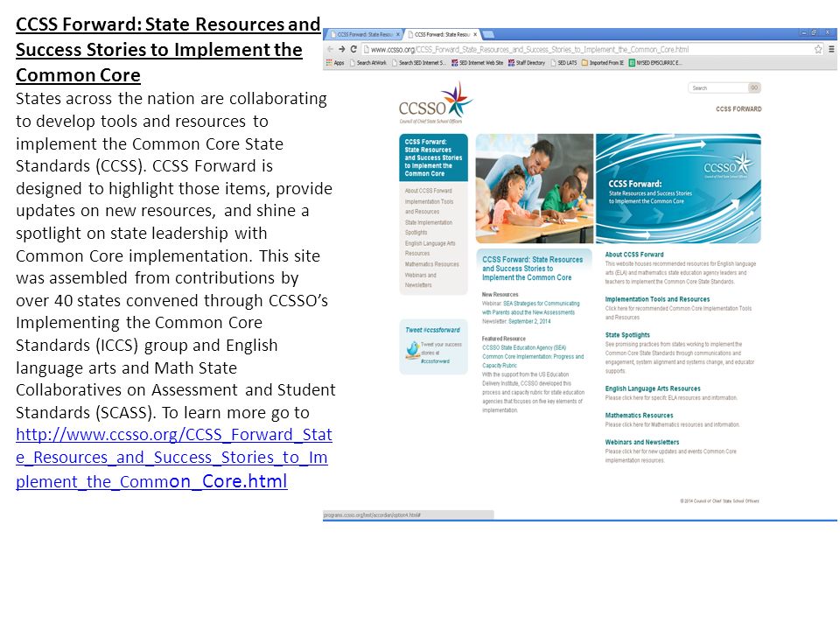Open a new tab with the blank tab button
The height and width of the screenshot is (630, 840).
pyautogui.click(x=488, y=34)
